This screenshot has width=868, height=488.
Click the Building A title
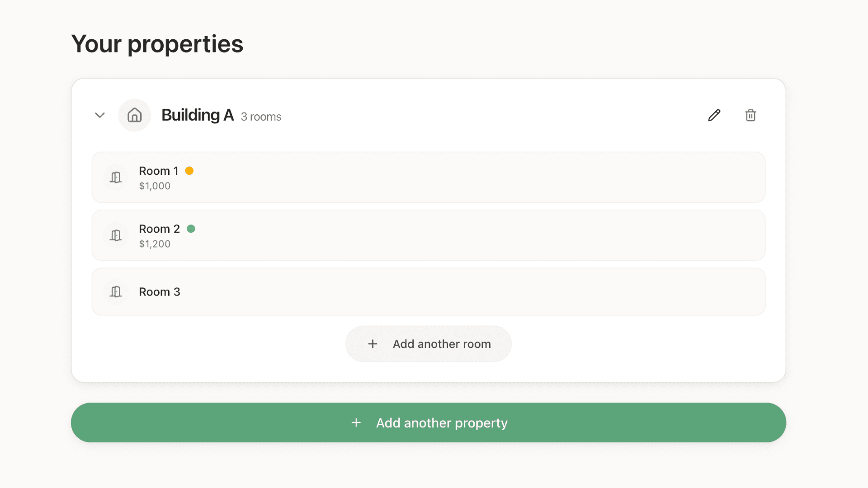(198, 115)
